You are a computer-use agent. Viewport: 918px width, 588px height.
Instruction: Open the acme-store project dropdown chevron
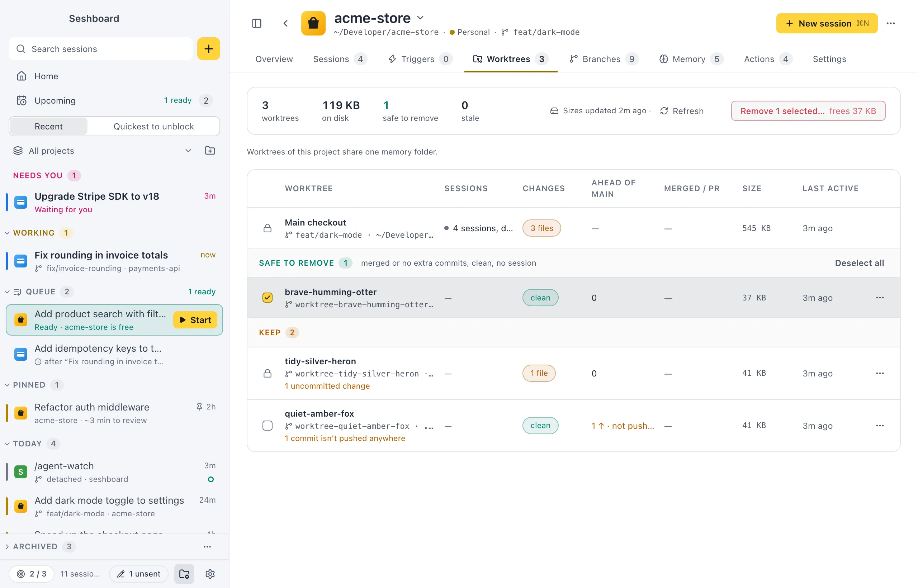pyautogui.click(x=420, y=18)
